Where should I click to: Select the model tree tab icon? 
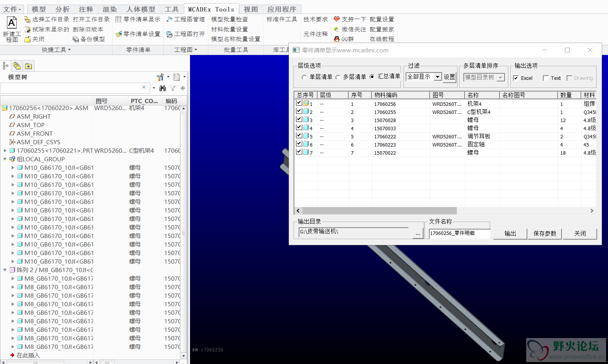pos(5,66)
